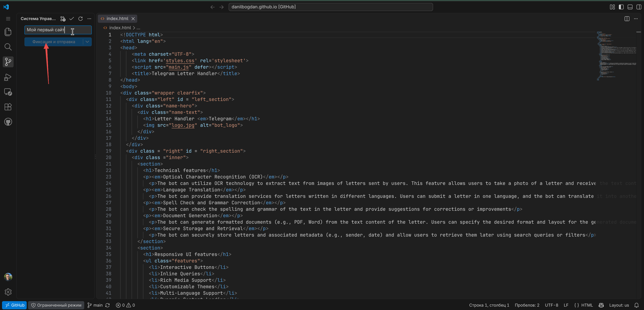Change indentation 'Пробелов: 2'

tap(527, 305)
